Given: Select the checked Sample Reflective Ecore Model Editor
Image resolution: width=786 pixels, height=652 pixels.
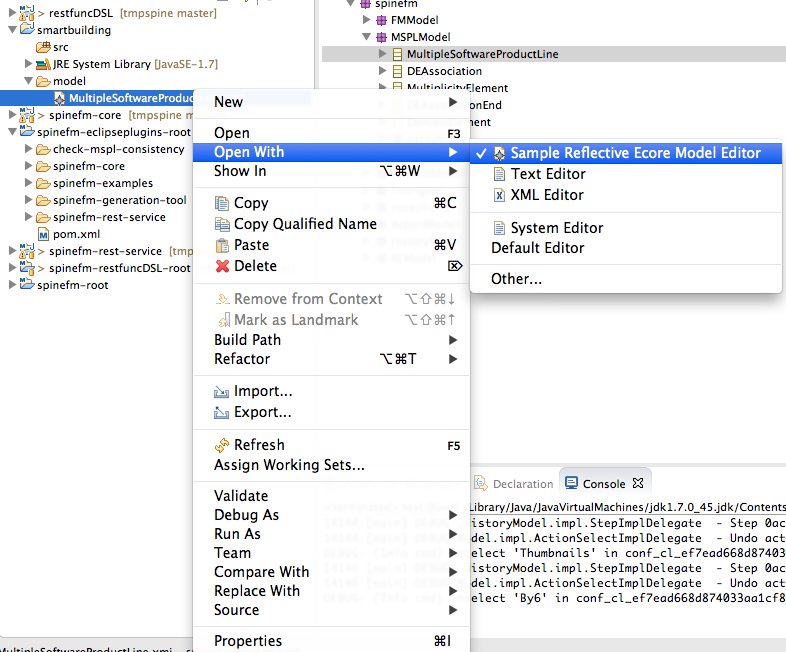Looking at the screenshot, I should click(626, 153).
